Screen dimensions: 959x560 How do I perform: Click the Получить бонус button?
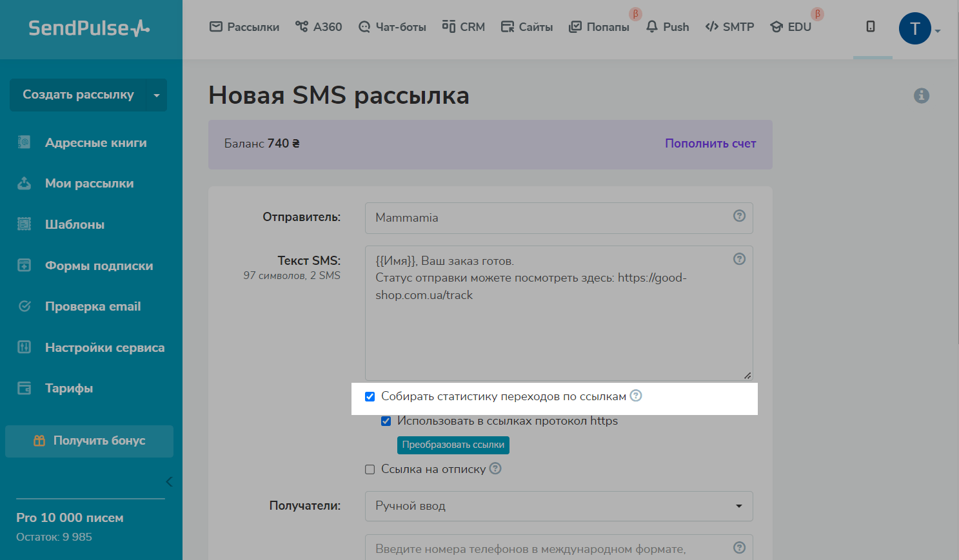tap(89, 441)
